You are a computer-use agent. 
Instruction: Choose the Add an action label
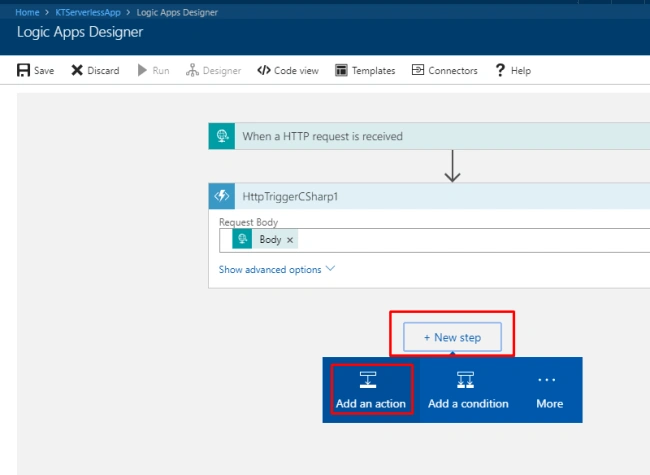[x=371, y=404]
